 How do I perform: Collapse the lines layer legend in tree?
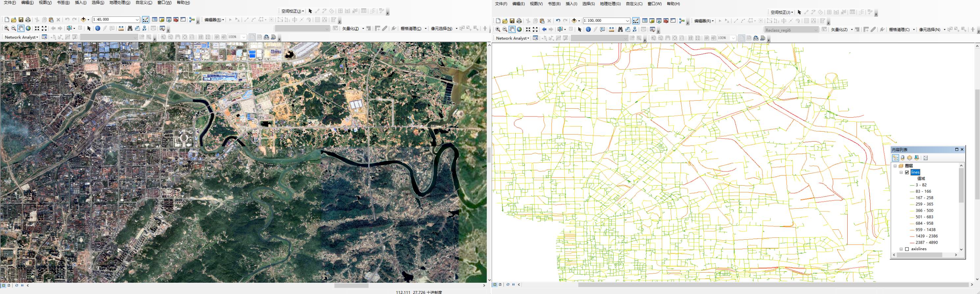(x=901, y=172)
